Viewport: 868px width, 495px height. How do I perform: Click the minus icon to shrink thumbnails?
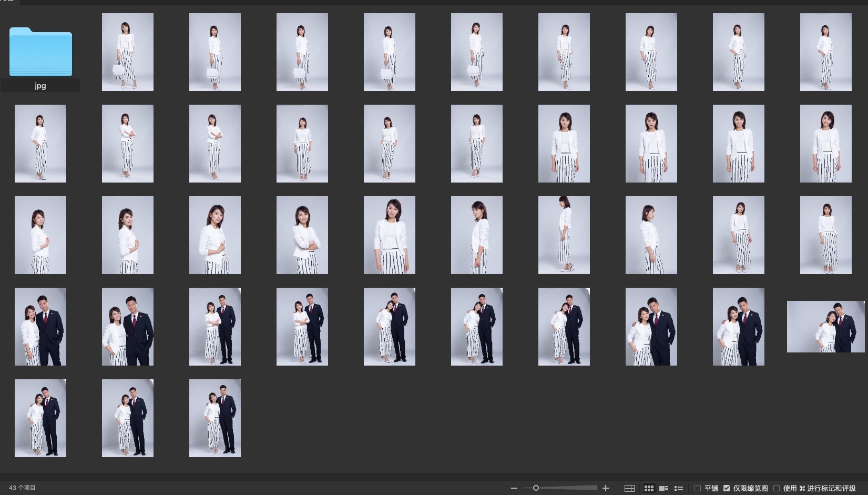tap(514, 488)
